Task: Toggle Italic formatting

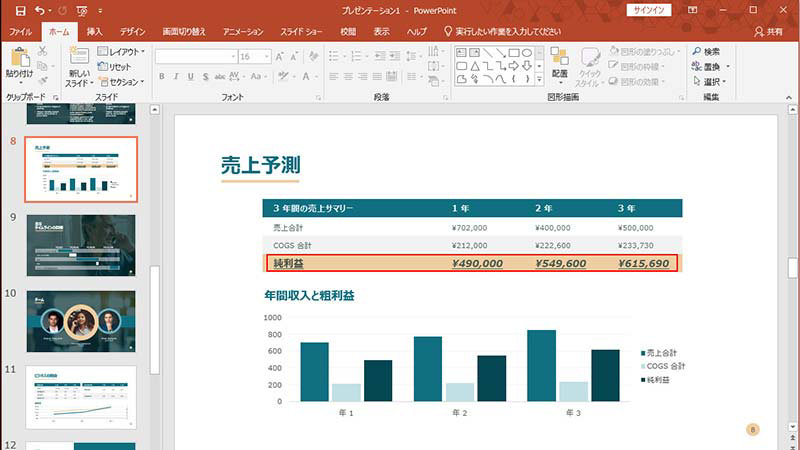Action: [x=175, y=77]
